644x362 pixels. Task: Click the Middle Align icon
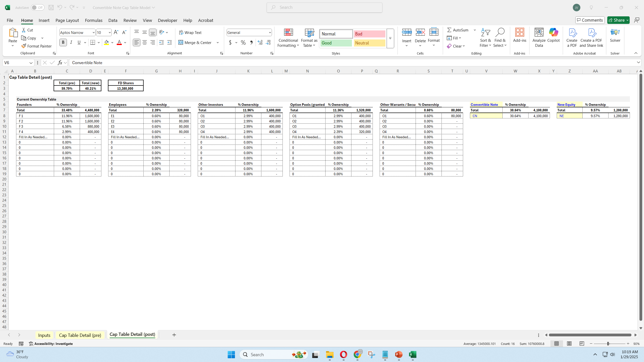[145, 32]
